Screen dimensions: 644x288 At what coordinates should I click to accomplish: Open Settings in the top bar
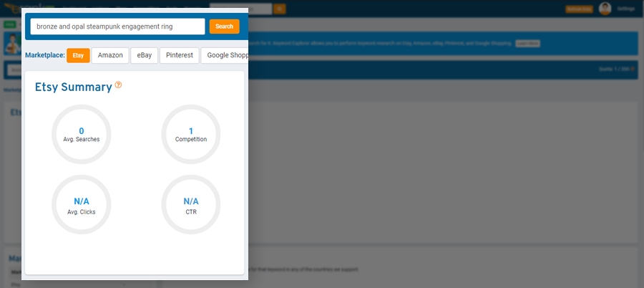coord(626,9)
